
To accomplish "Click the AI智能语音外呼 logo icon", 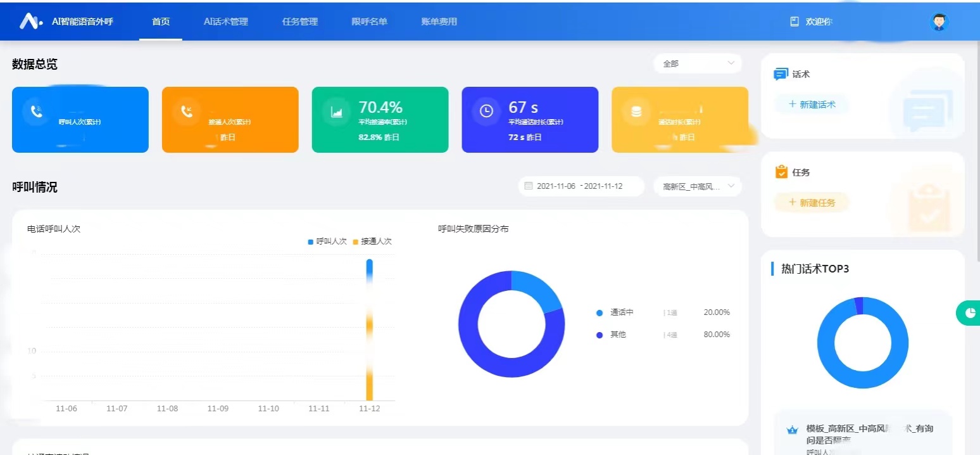I will click(30, 22).
